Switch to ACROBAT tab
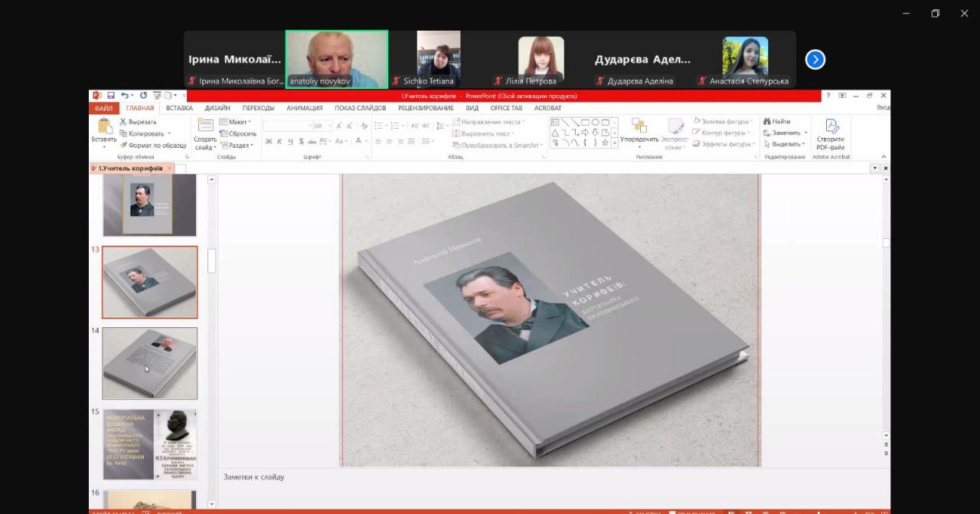Image resolution: width=980 pixels, height=514 pixels. (x=548, y=108)
